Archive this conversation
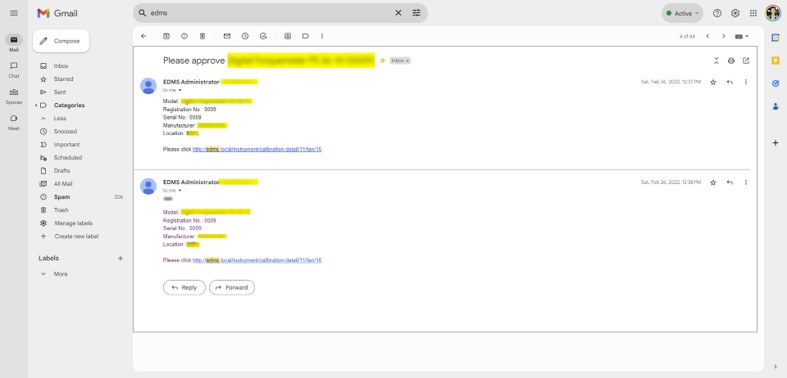 click(x=166, y=36)
